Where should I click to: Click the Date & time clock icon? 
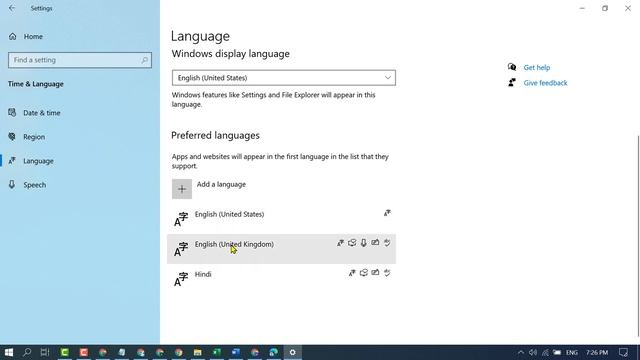[12, 112]
